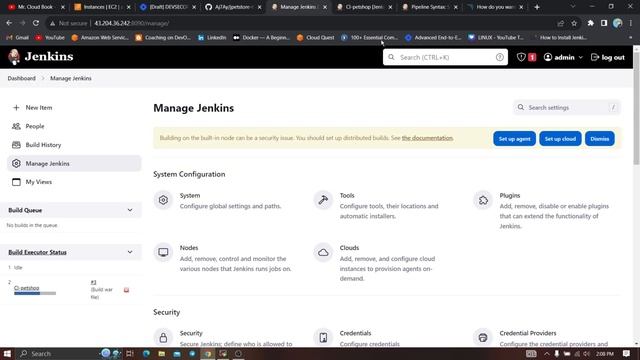Open the Build Executor Status link

coord(38,252)
